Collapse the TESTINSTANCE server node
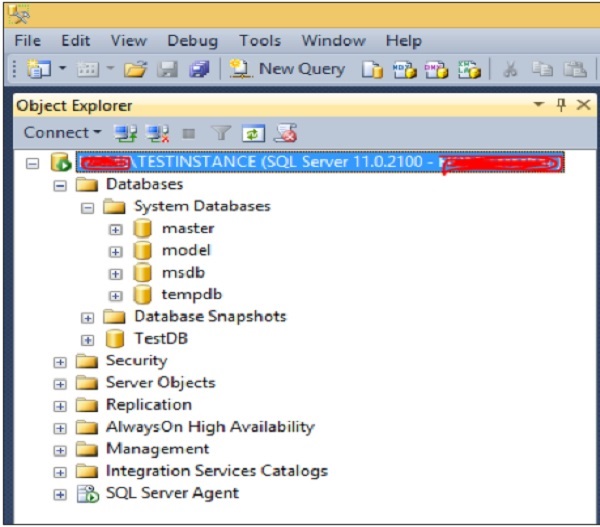Image resolution: width=600 pixels, height=527 pixels. (x=33, y=164)
